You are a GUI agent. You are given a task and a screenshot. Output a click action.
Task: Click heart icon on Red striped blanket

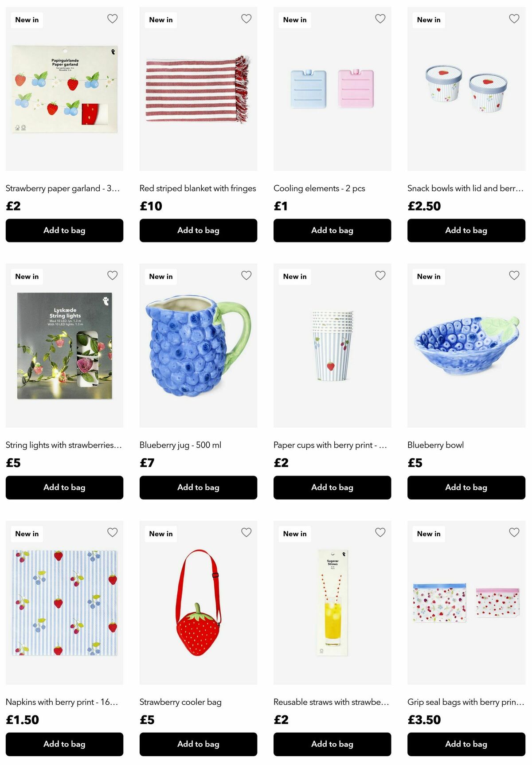tap(246, 19)
